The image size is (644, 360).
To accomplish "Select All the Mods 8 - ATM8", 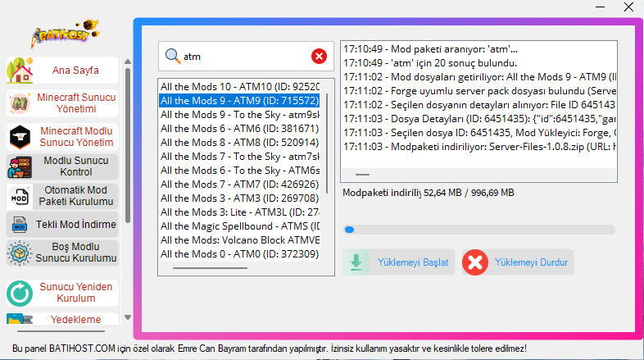I will [x=239, y=143].
